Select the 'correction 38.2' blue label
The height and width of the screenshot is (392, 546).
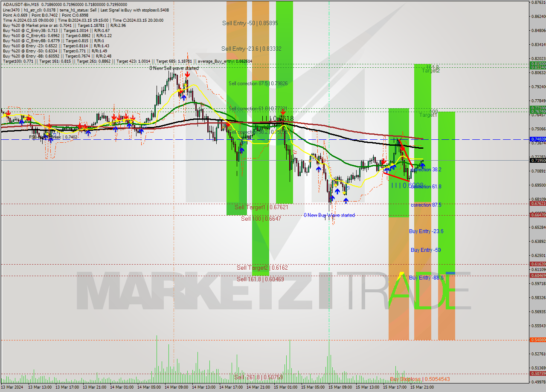(426, 169)
